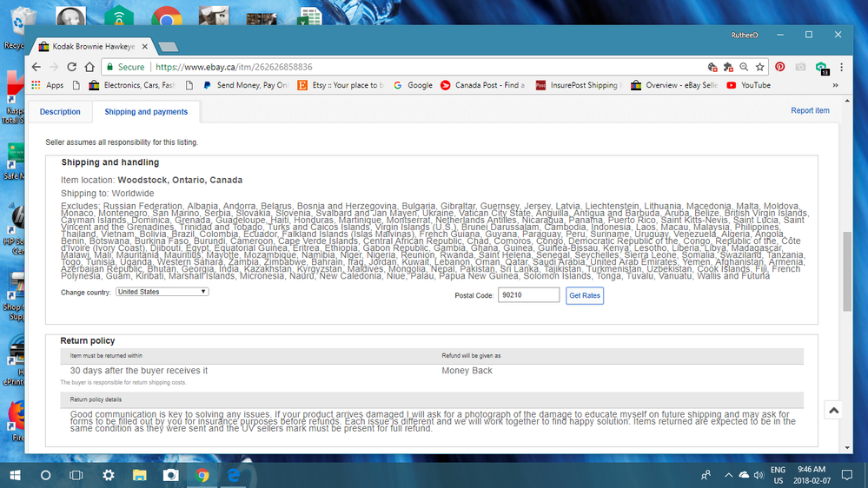Open the InsurePost Shipping bookmark
This screenshot has height=488, width=868.
[579, 85]
